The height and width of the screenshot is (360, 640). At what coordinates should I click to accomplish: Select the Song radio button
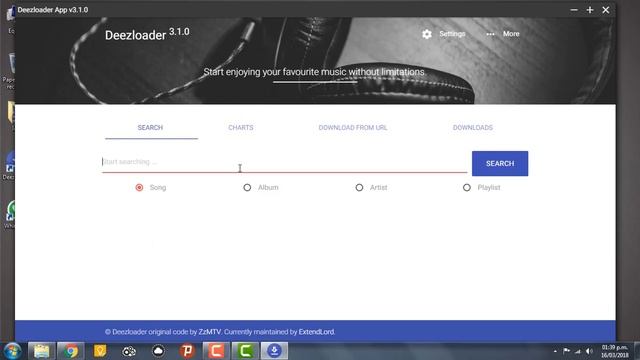[x=140, y=187]
